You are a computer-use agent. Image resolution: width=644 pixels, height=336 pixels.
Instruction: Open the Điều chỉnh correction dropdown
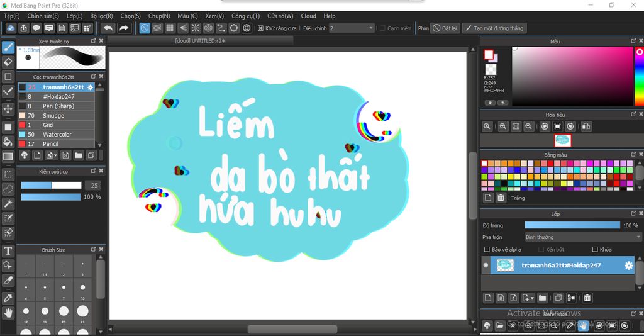(x=352, y=28)
